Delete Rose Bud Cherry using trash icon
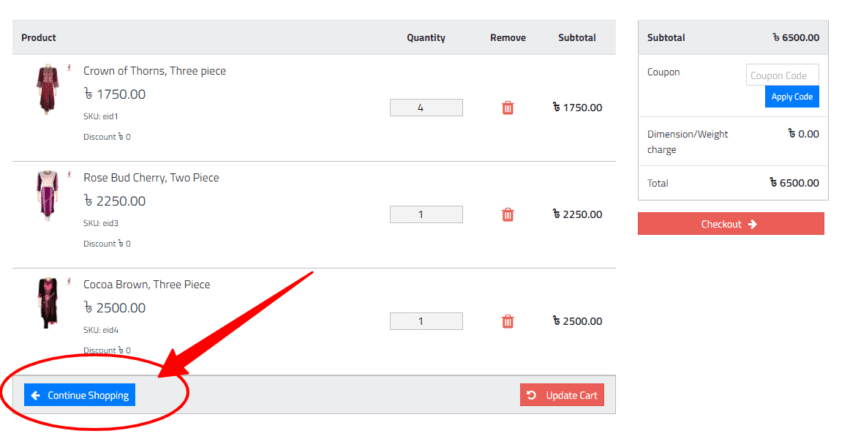The height and width of the screenshot is (439, 850). point(507,215)
